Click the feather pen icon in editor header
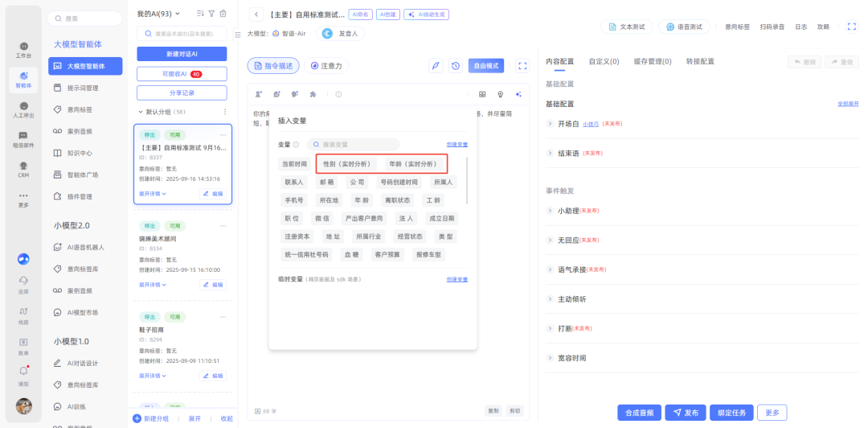The height and width of the screenshot is (428, 868). pos(436,66)
